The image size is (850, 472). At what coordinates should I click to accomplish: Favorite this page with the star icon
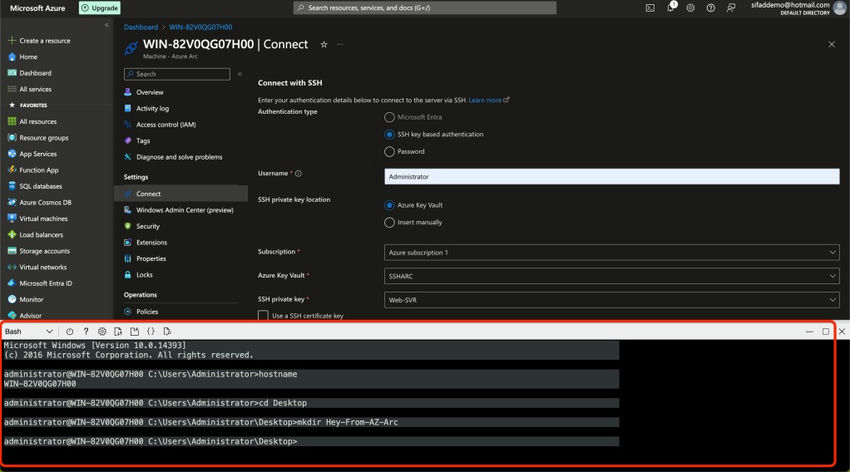click(324, 44)
